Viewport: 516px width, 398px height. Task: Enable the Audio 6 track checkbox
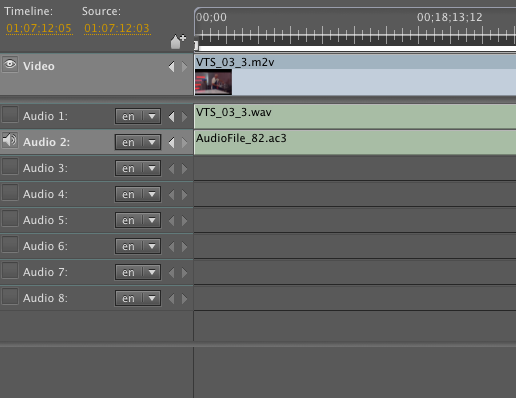point(10,244)
